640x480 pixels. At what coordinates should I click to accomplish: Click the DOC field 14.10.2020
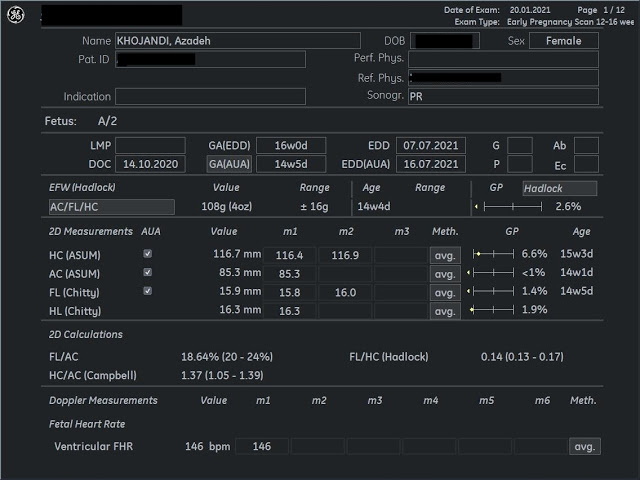(150, 164)
